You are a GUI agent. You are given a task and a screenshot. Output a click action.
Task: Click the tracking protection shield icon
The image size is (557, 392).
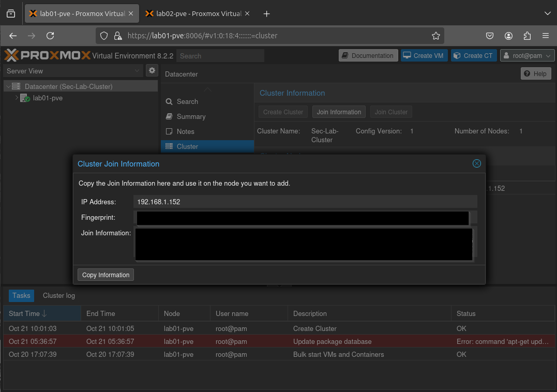point(104,36)
